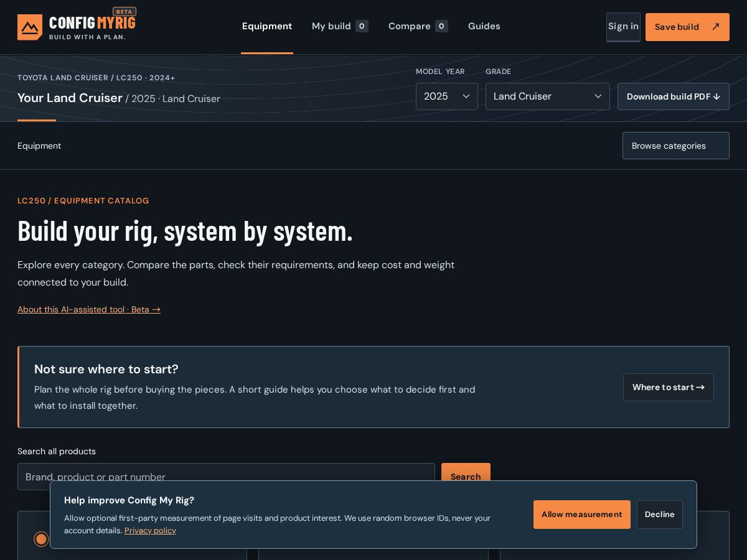
Task: Click the Compare count badge
Action: [441, 26]
